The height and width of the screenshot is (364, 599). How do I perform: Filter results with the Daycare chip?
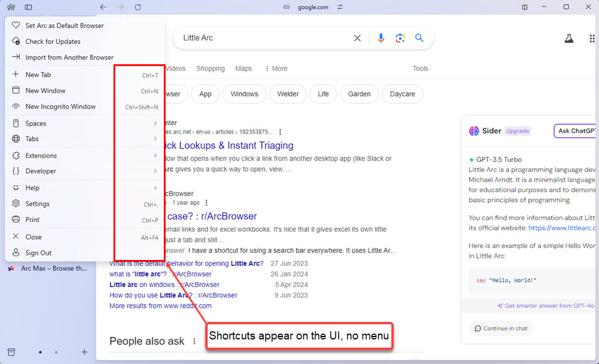(402, 94)
